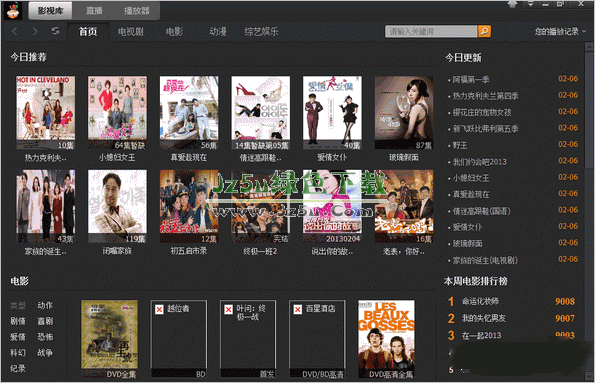Click the pin icon in the title bar
This screenshot has height=383, width=595.
click(x=512, y=4)
